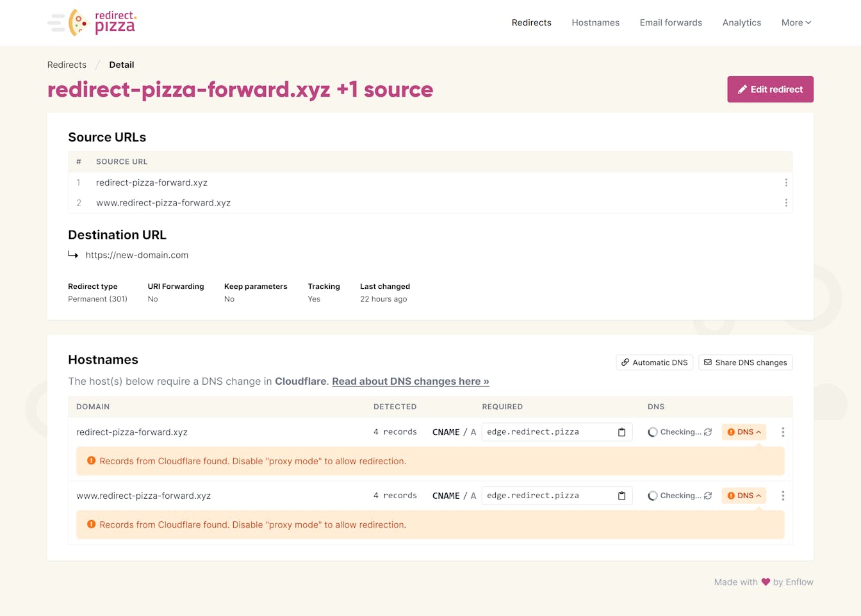The image size is (861, 616).
Task: Click Share DNS changes button
Action: point(745,362)
